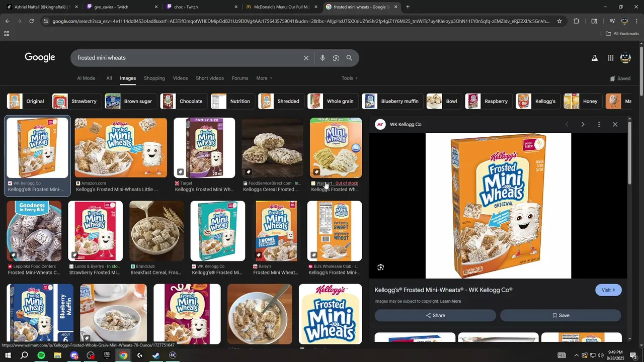Open BJ's Wholesale Club result

(x=335, y=238)
